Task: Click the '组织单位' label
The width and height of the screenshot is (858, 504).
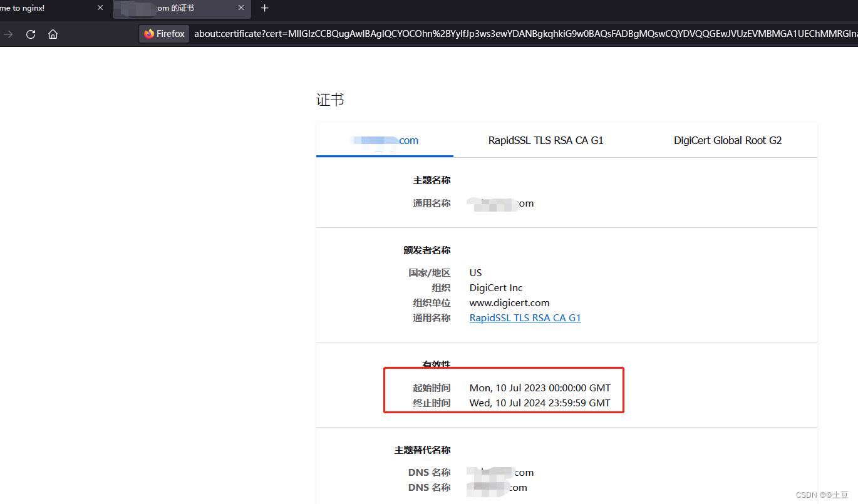Action: 432,303
